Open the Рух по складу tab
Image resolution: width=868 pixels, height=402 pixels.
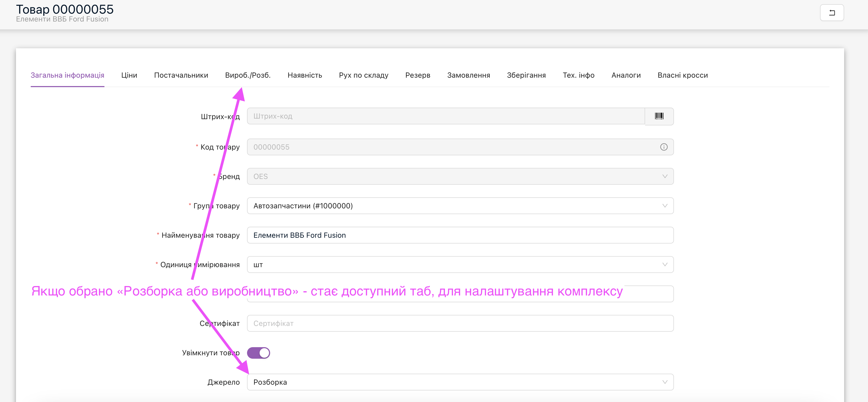(x=363, y=75)
